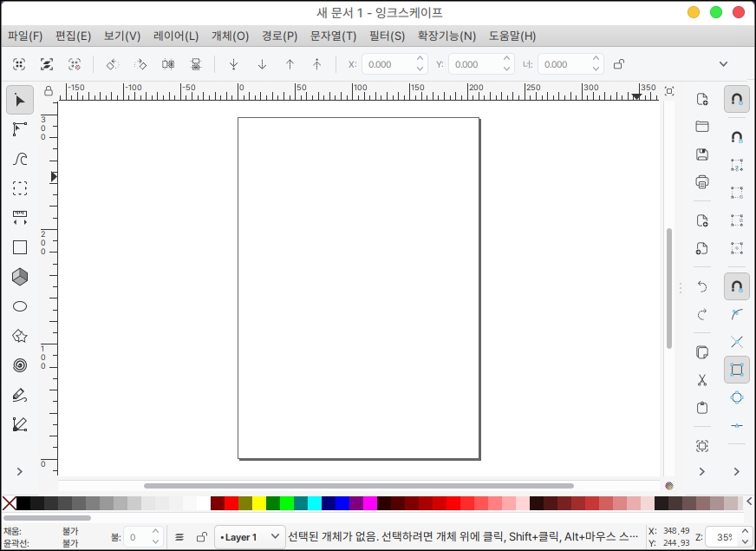Select the Rectangle tool
The height and width of the screenshot is (551, 756).
20,247
